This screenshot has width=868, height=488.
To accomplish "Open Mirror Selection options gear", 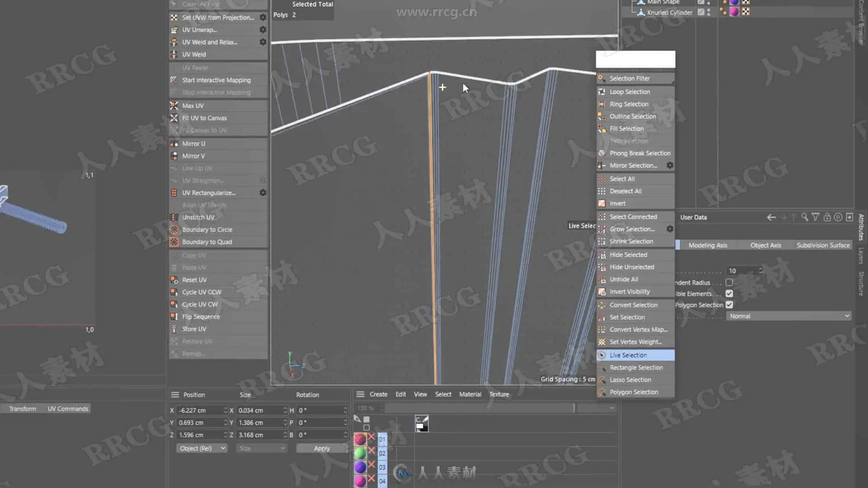I will 670,165.
